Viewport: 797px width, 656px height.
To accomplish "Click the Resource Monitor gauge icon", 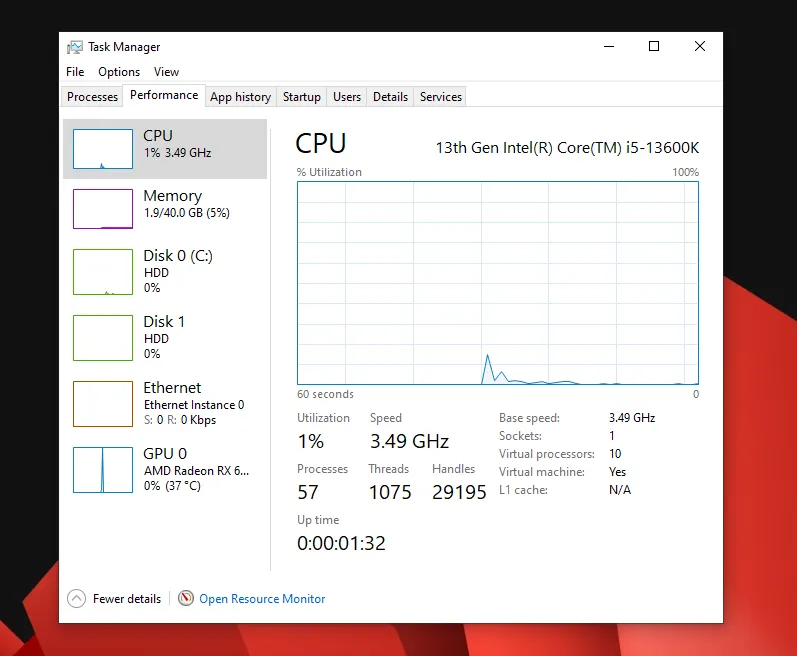I will pyautogui.click(x=186, y=599).
